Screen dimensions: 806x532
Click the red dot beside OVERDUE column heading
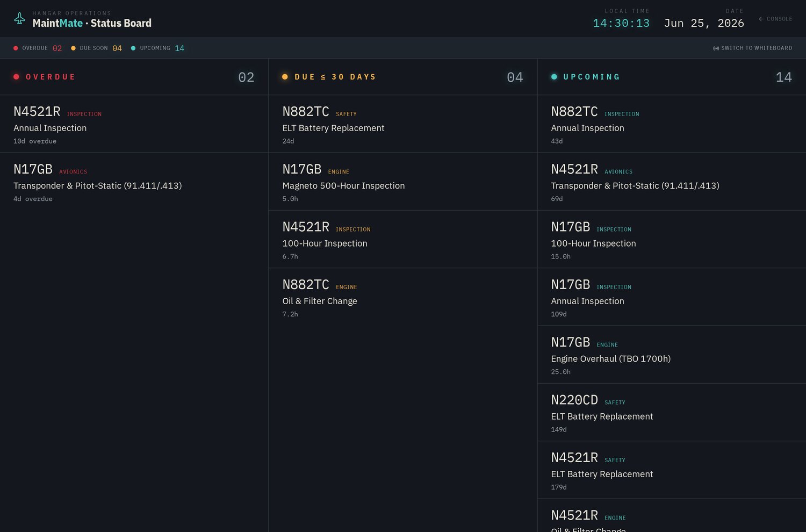pos(16,77)
